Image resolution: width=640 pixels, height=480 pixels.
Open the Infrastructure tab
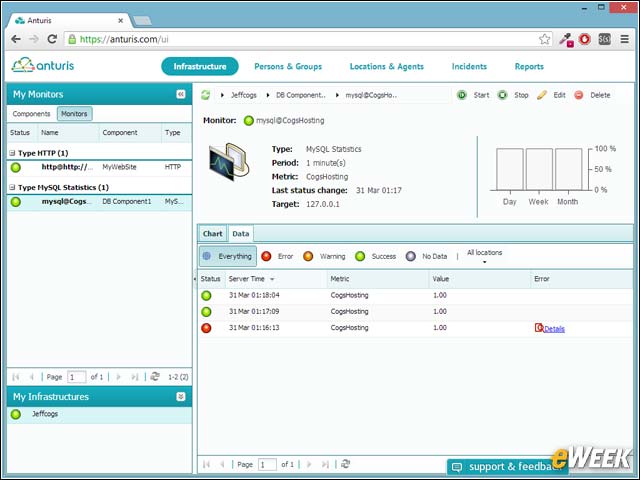pyautogui.click(x=200, y=66)
